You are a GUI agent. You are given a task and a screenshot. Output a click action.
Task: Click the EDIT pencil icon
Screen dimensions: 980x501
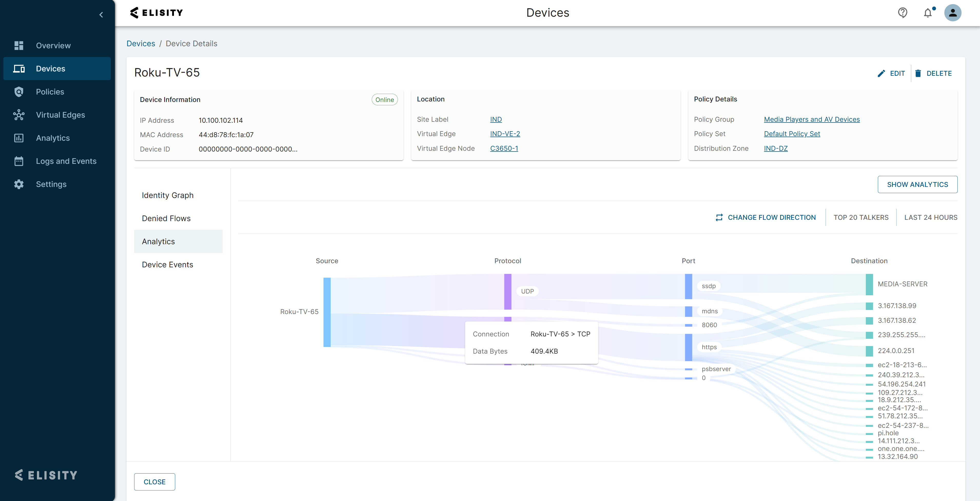pos(881,73)
